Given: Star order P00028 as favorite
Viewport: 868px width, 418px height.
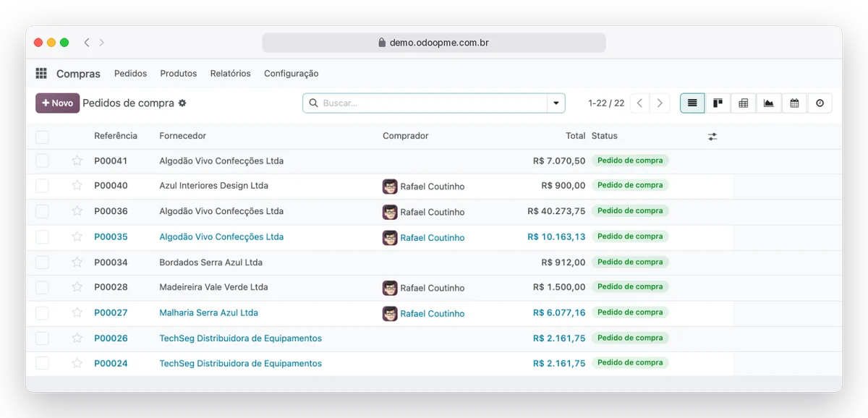Looking at the screenshot, I should (77, 287).
